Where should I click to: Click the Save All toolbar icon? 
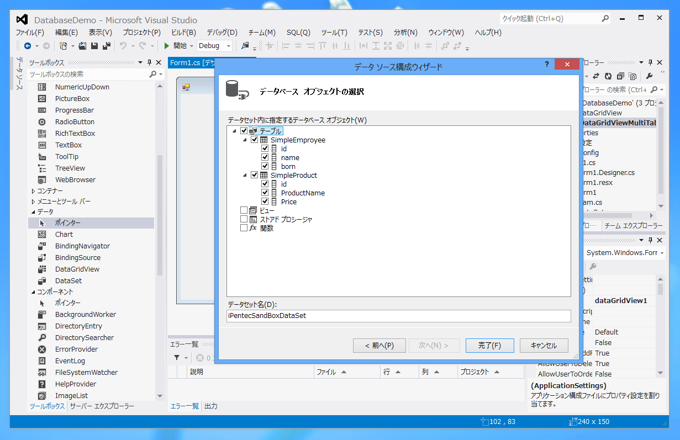coord(106,46)
